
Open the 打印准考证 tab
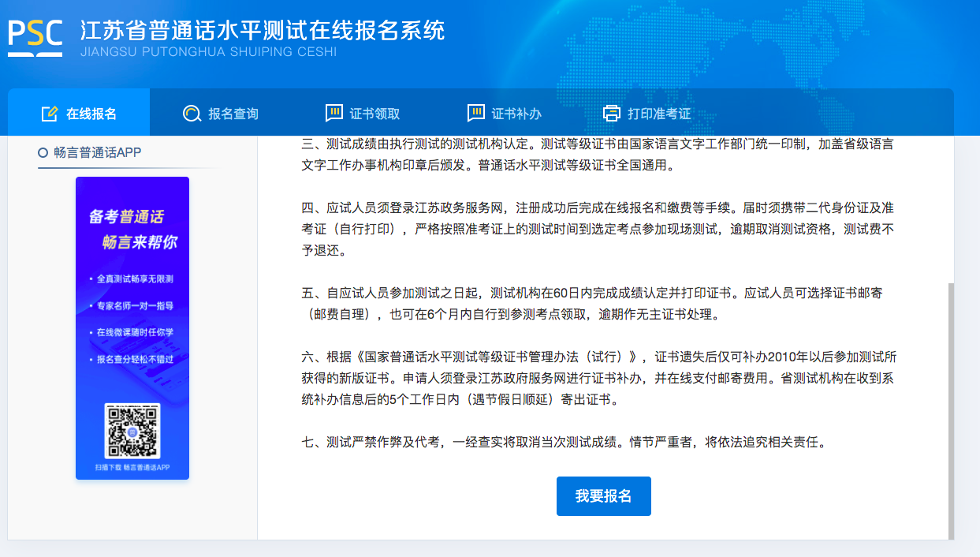click(x=659, y=114)
